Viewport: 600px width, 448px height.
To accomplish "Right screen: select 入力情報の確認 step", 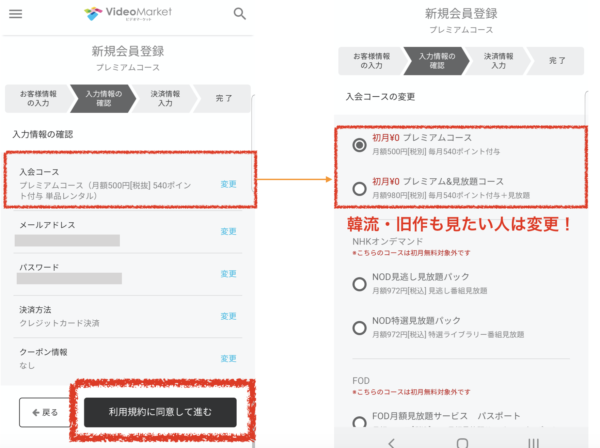I will [x=437, y=61].
